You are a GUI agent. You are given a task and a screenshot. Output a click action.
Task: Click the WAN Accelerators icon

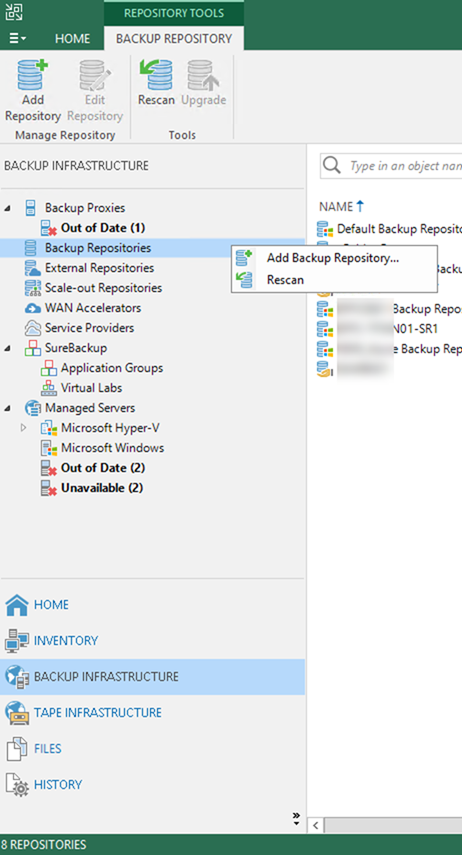coord(33,309)
